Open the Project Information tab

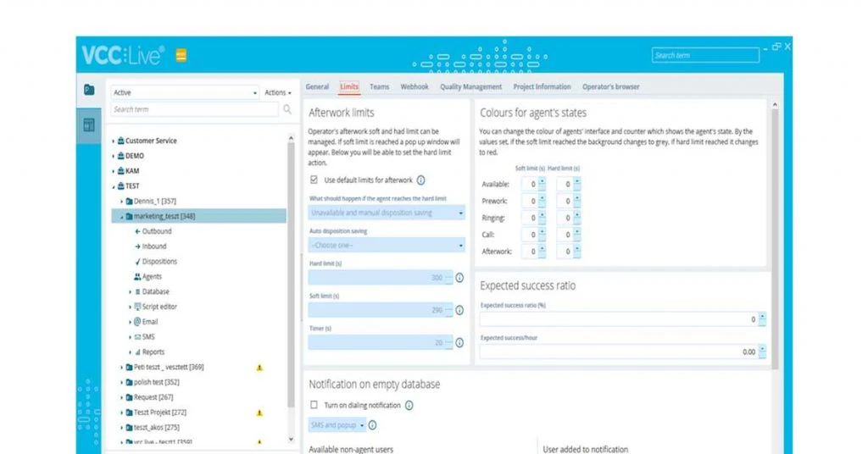pos(542,86)
